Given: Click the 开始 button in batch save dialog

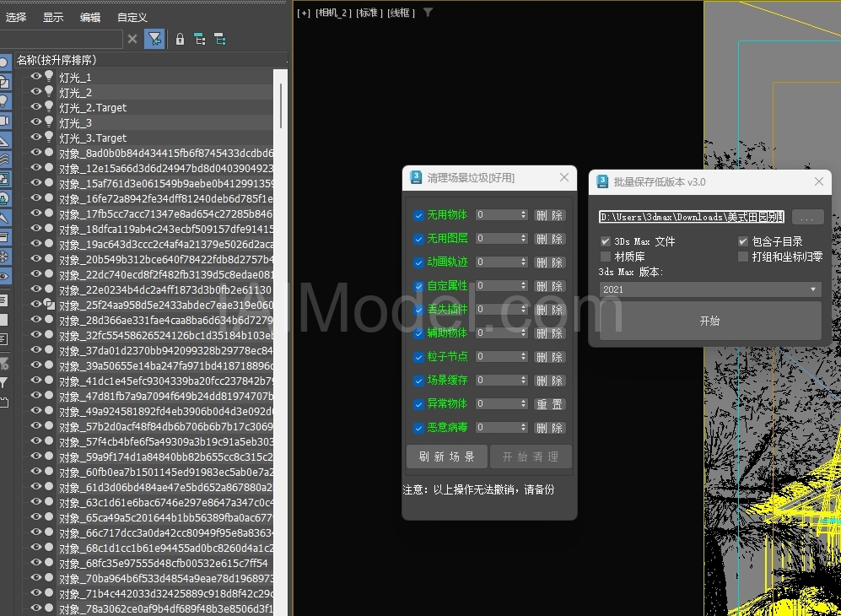Looking at the screenshot, I should point(710,321).
